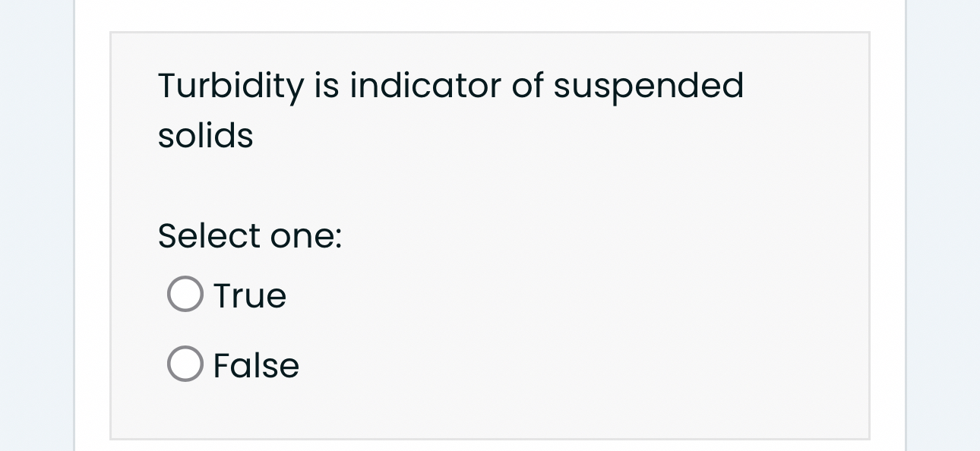Click the True option label

click(x=249, y=295)
